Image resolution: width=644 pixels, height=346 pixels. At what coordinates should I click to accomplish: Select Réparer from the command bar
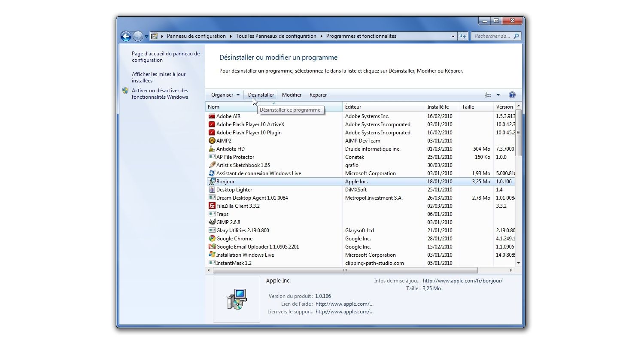coord(318,94)
